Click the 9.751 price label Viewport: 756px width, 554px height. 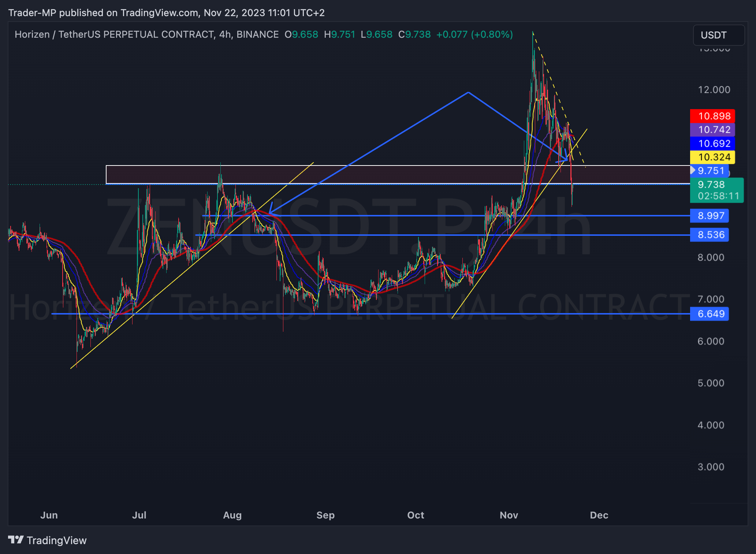pyautogui.click(x=710, y=171)
